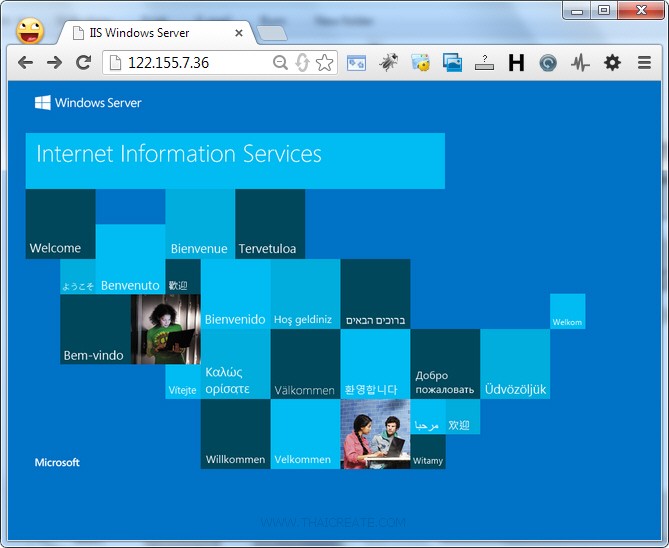
Task: Click the Benvenuto tile
Action: coord(130,259)
